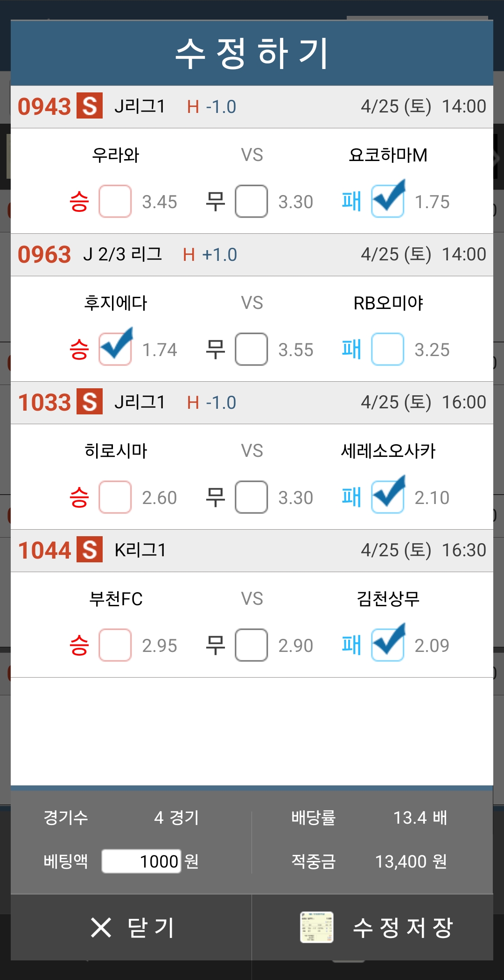Image resolution: width=504 pixels, height=980 pixels.
Task: Tap match number 0963 in the header
Action: pos(44,254)
